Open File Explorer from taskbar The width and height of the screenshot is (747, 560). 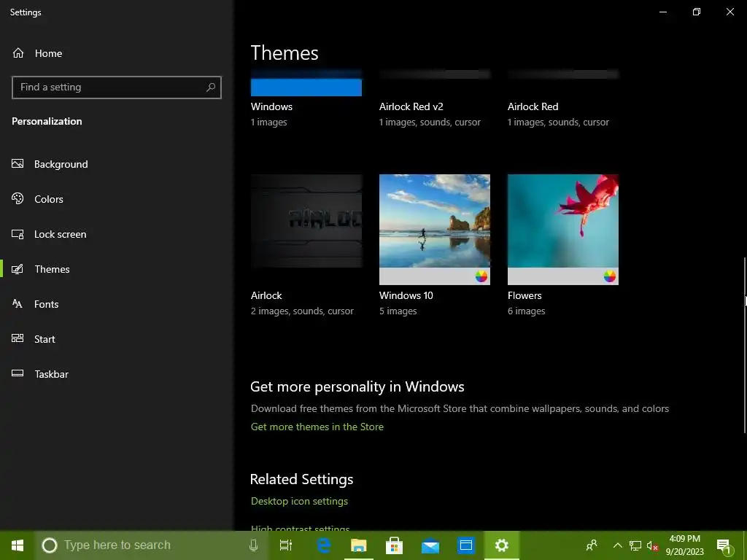click(359, 545)
